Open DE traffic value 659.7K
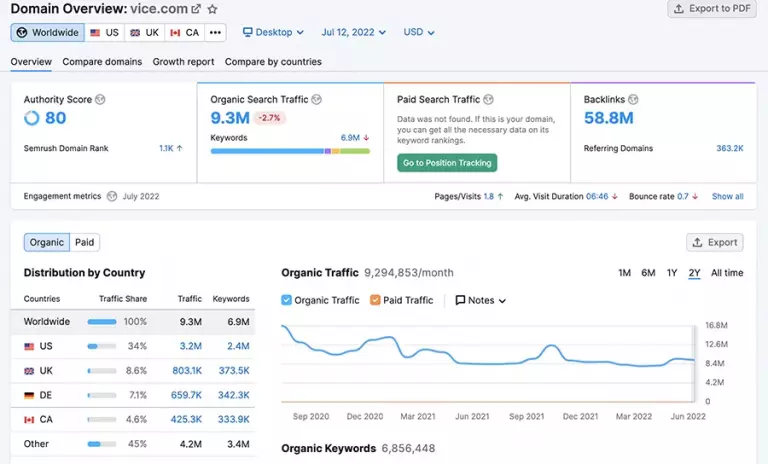 pos(186,395)
